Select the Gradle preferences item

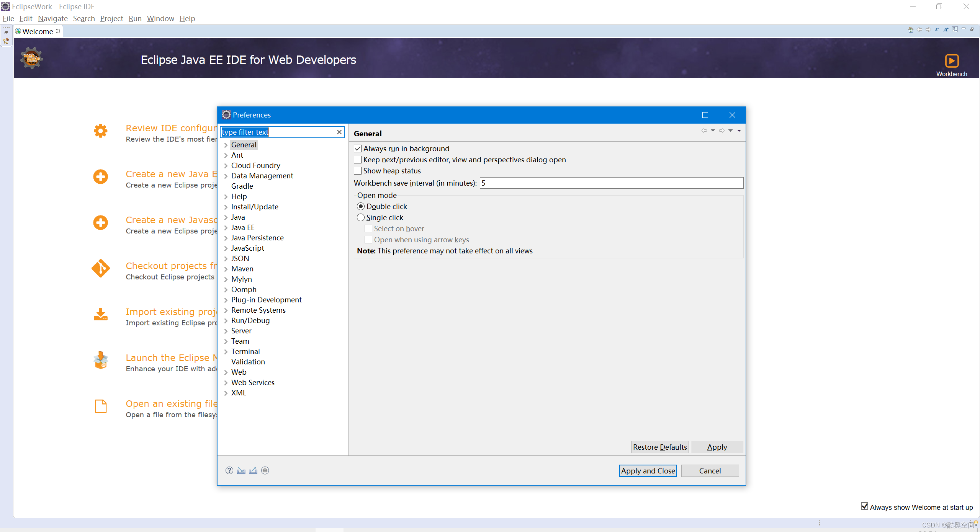(x=242, y=186)
